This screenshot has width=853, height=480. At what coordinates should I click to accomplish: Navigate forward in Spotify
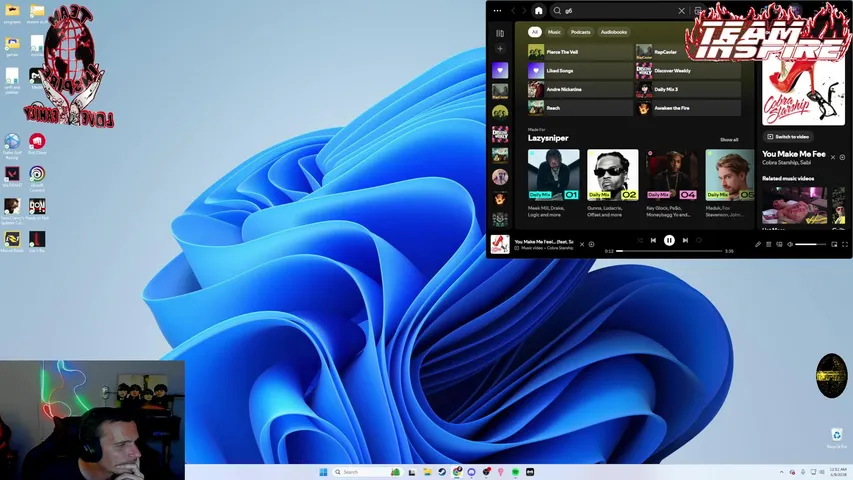(x=524, y=11)
